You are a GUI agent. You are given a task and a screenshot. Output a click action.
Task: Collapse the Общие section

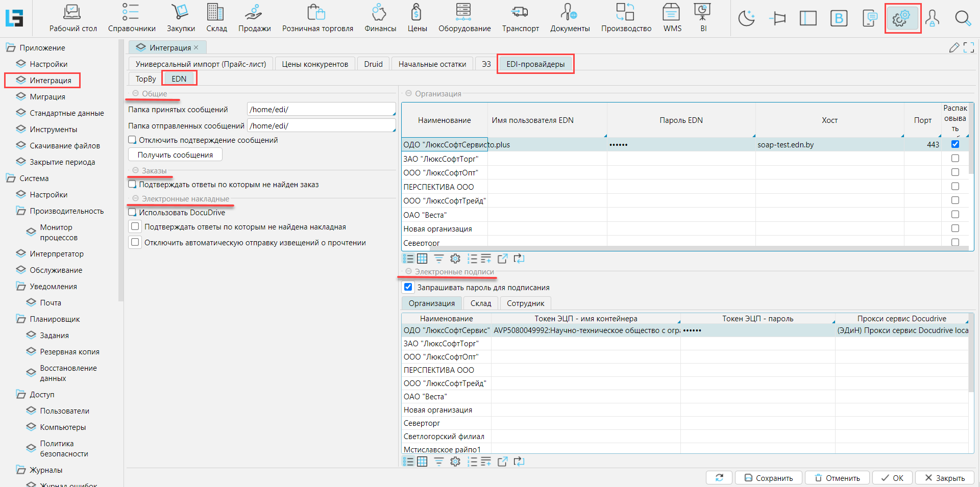(136, 94)
